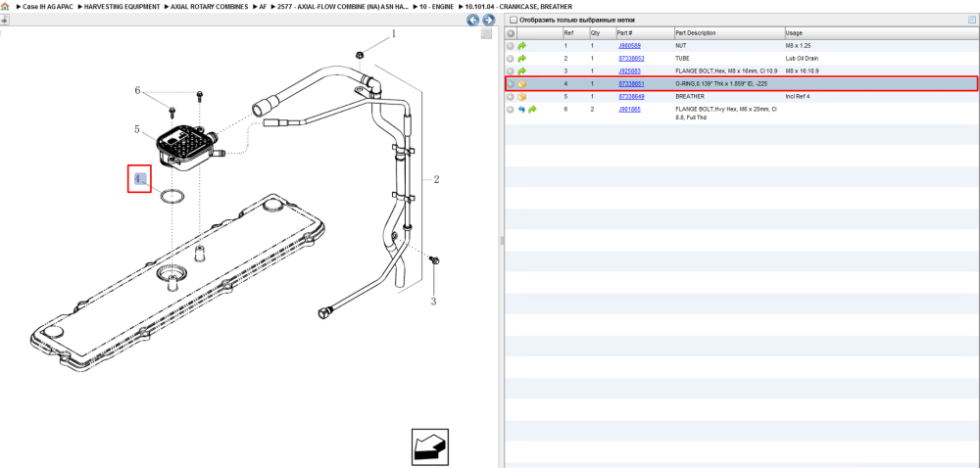Open part number J925883 link
Viewport: 980px width, 468px height.
[x=629, y=71]
